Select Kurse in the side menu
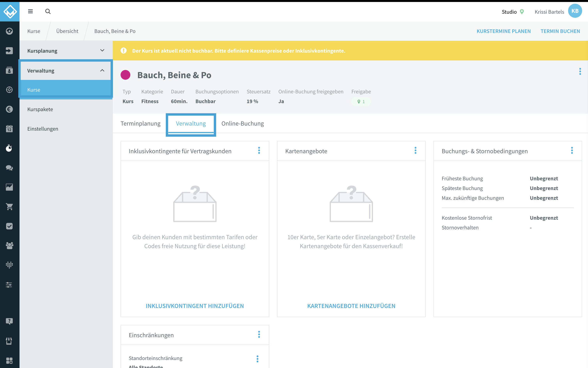Viewport: 588px width, 368px height. pyautogui.click(x=66, y=90)
